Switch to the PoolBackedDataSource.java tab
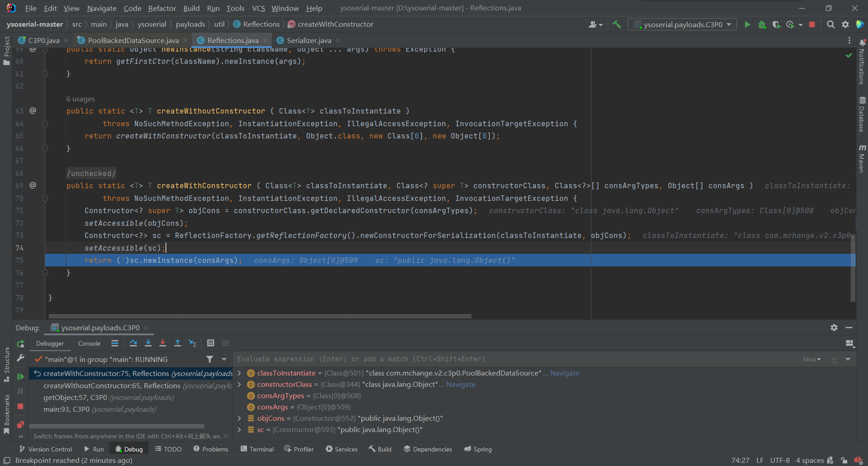 click(133, 40)
